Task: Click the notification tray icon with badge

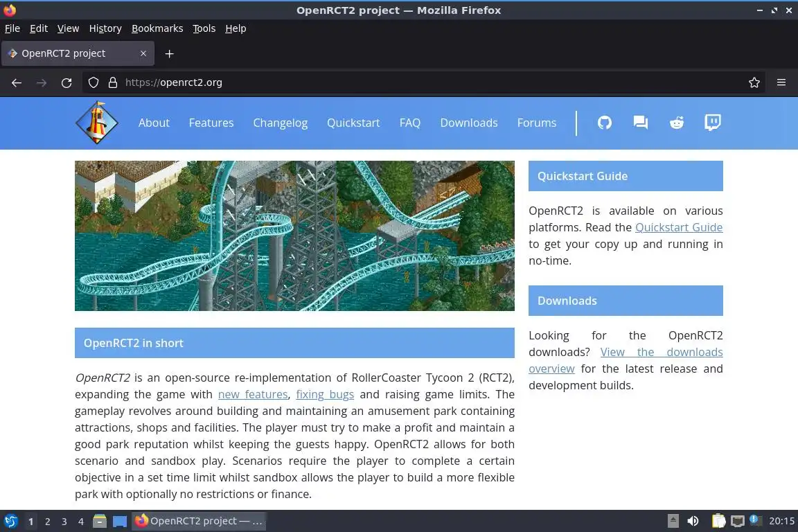Action: click(756, 520)
